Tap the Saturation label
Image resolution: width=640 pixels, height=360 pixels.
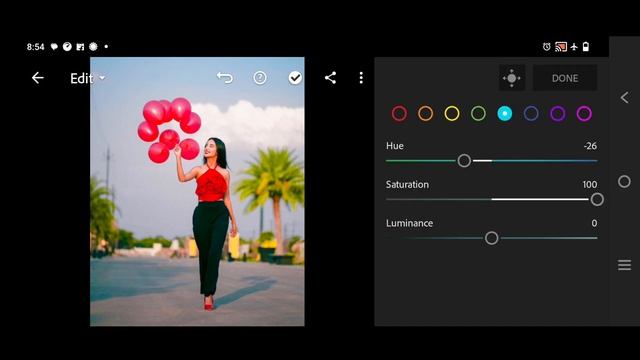[407, 184]
